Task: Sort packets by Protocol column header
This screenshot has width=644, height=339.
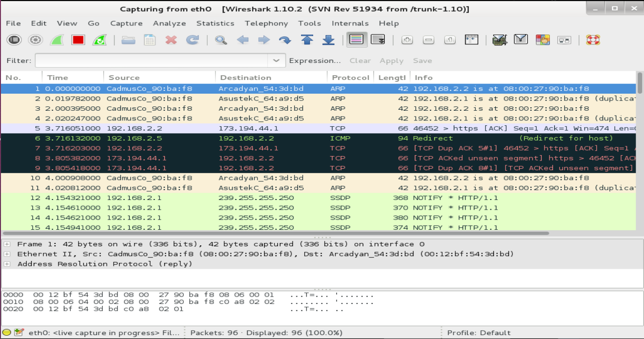Action: coord(351,78)
